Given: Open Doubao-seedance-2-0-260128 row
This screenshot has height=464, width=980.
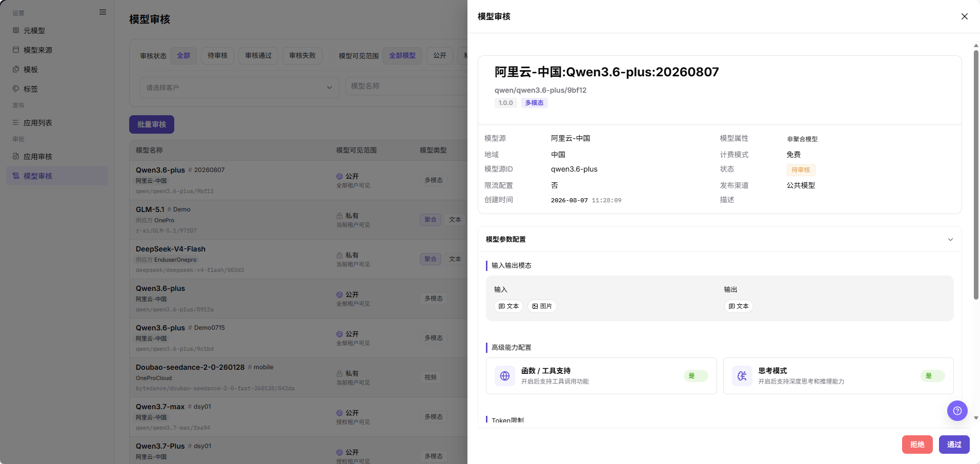Looking at the screenshot, I should click(x=298, y=377).
